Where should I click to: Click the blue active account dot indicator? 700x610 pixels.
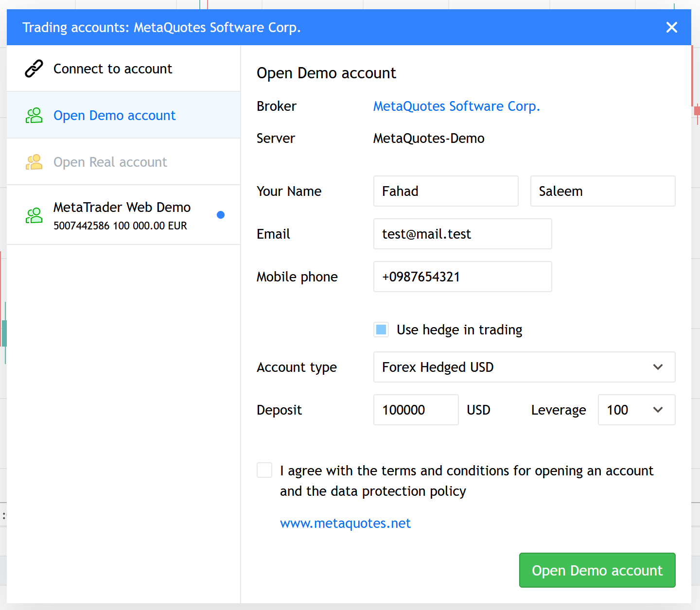pyautogui.click(x=221, y=215)
